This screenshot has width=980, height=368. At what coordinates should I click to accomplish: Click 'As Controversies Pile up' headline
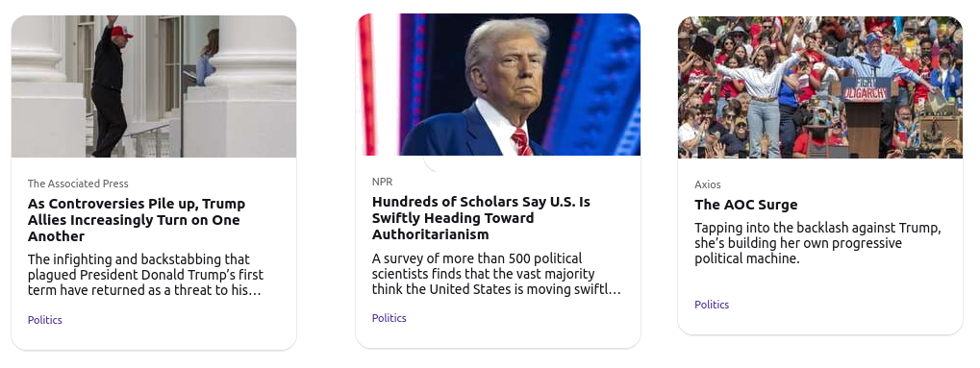(137, 220)
